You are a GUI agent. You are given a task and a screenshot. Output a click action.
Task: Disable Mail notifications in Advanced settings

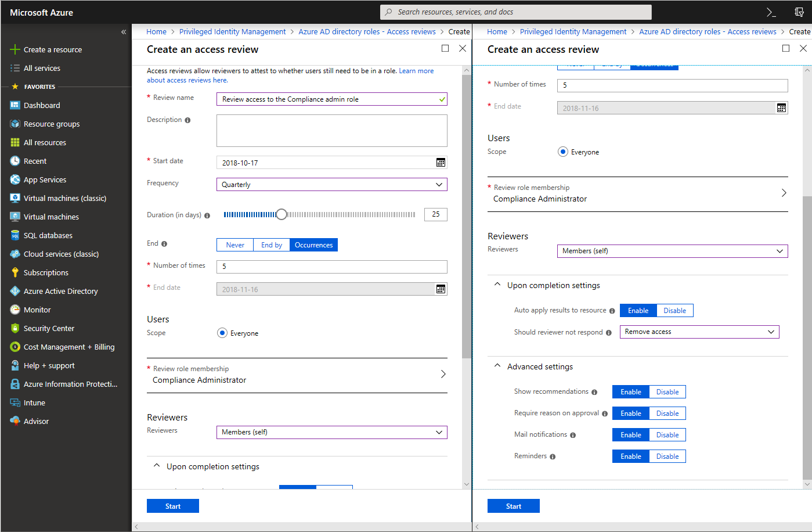coord(667,434)
